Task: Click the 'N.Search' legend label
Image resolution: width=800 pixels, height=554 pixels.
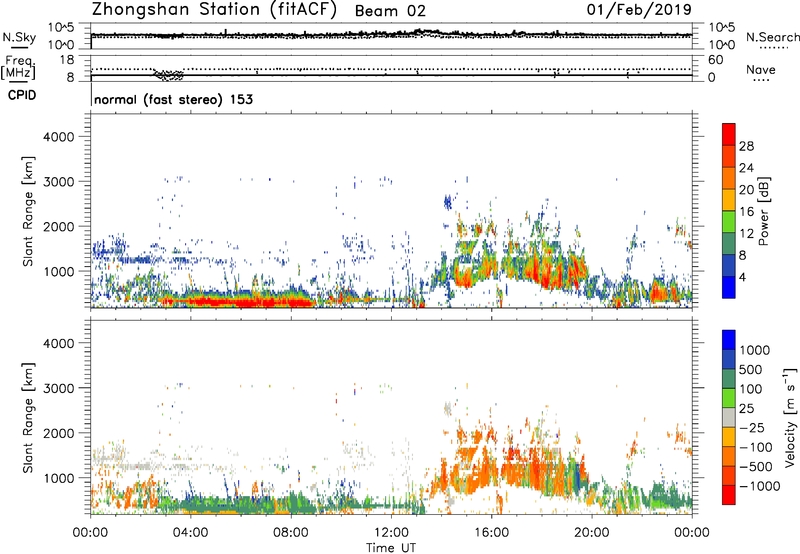Action: coord(772,37)
